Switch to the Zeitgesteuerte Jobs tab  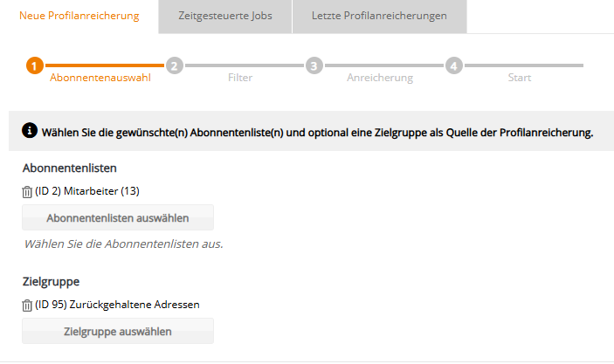click(223, 16)
